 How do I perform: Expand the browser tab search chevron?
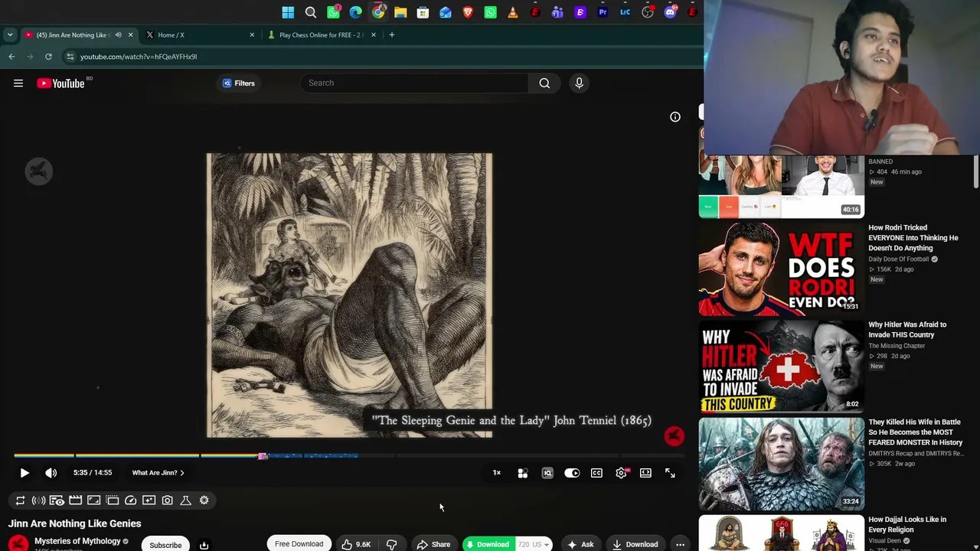10,34
